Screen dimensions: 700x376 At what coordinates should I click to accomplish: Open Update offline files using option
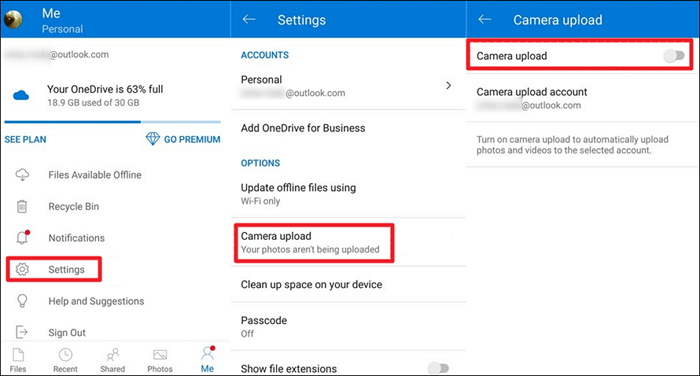(348, 194)
